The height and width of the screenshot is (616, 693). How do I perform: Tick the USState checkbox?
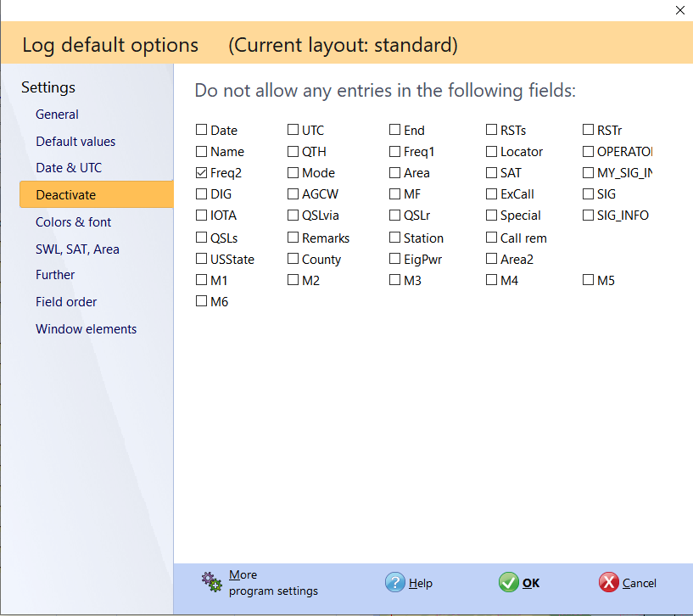pyautogui.click(x=202, y=258)
